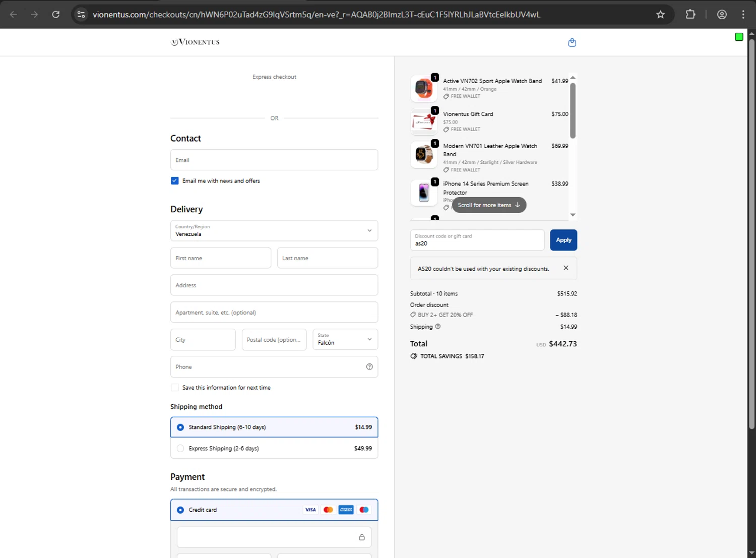
Task: Click the Subtotal value $515.92
Action: click(x=567, y=293)
